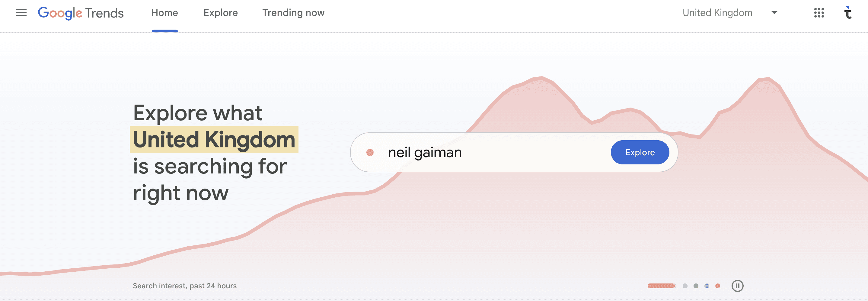Click the Explore button beside the search field
Screen dimensions: 868x301
click(640, 152)
